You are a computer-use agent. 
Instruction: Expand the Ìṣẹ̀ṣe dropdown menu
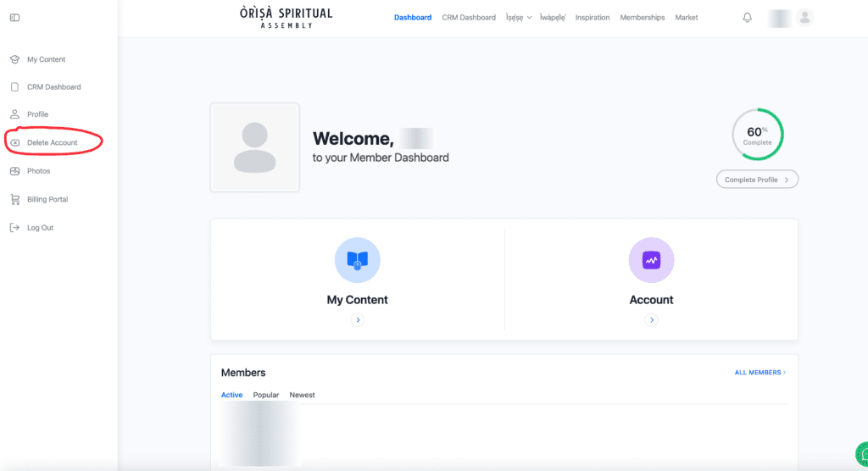click(519, 18)
